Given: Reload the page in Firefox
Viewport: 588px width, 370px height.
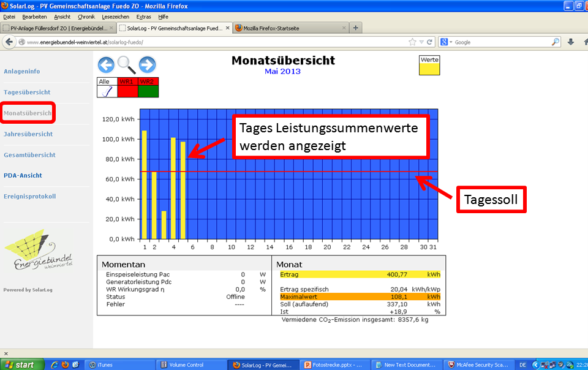Looking at the screenshot, I should coord(430,42).
